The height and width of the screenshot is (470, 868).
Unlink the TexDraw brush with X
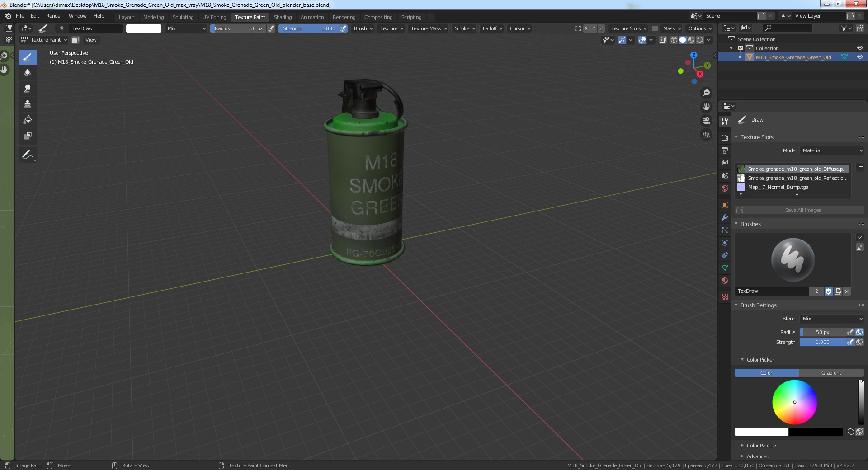pos(847,291)
